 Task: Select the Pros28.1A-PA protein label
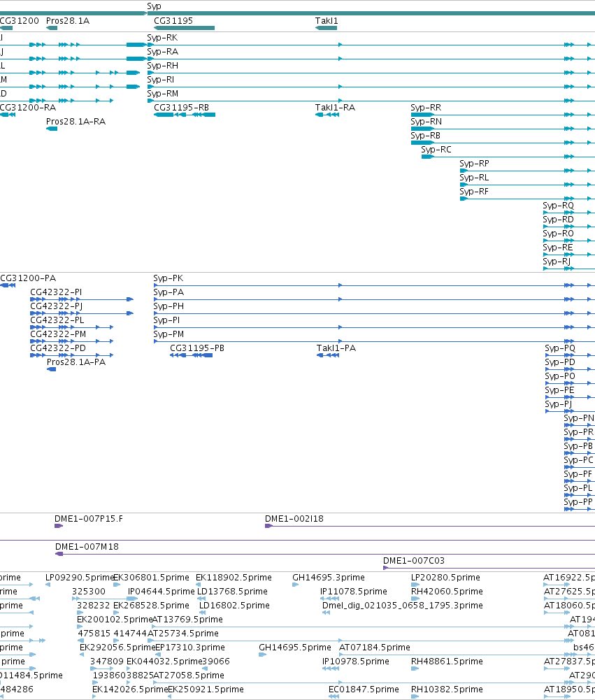pyautogui.click(x=76, y=362)
